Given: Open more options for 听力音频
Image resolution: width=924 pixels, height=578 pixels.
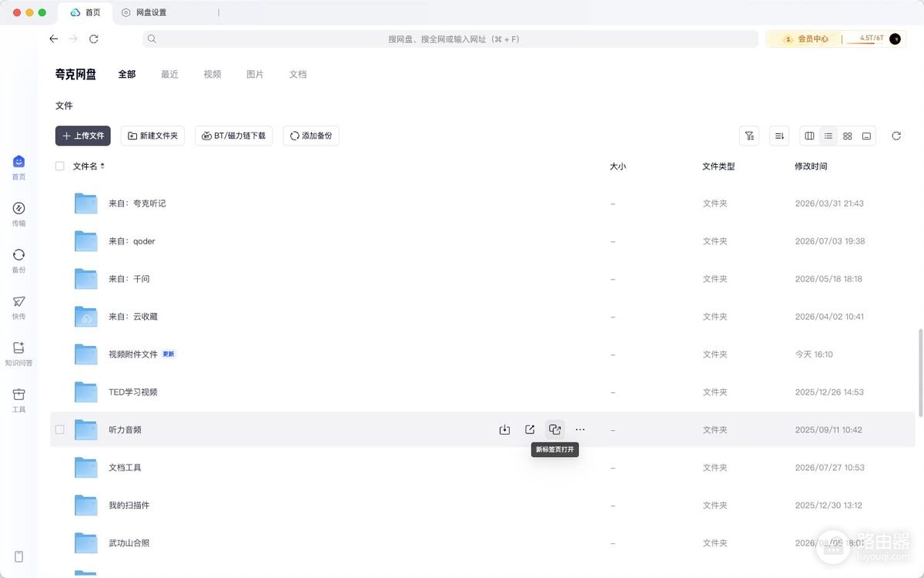Looking at the screenshot, I should pos(581,429).
